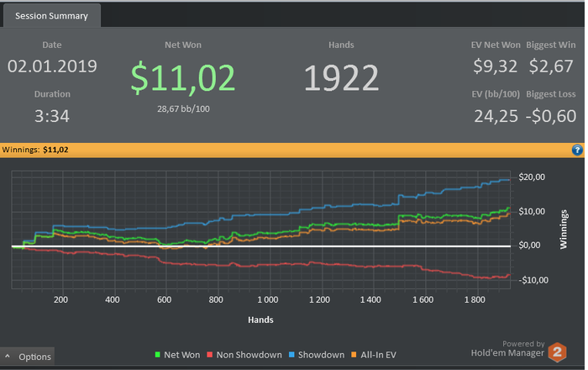Click the date 02.01.2019
This screenshot has width=588, height=370.
point(52,66)
